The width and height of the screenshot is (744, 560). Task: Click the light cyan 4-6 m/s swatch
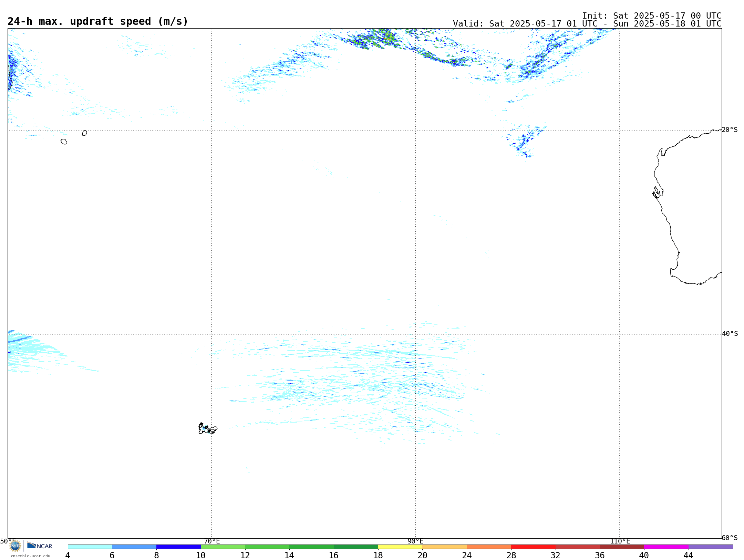tap(90, 547)
